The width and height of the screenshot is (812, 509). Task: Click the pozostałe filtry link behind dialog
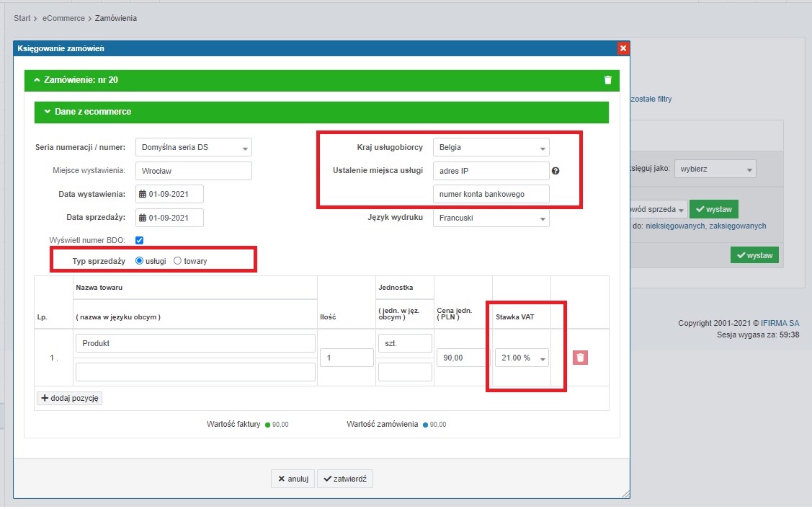tap(651, 99)
